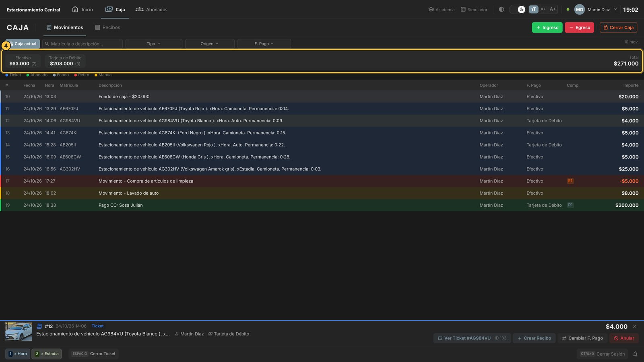The image size is (644, 362).
Task: Click the red Egreso button
Action: [x=579, y=27]
